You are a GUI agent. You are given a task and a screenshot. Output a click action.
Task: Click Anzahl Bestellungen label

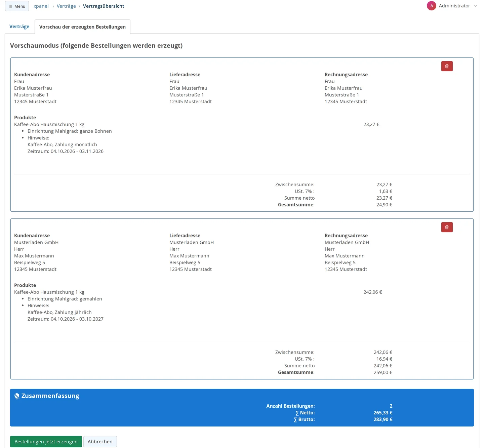(290, 406)
